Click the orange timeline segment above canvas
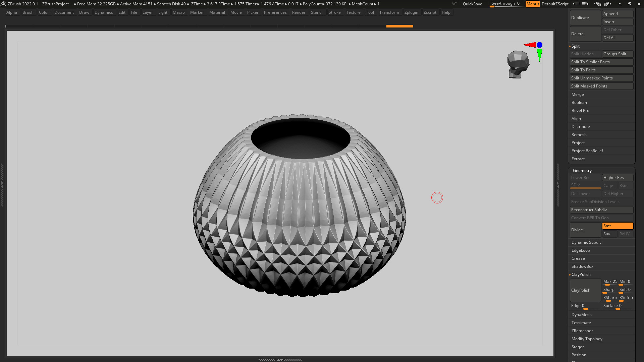Image resolution: width=644 pixels, height=362 pixels. 399,26
